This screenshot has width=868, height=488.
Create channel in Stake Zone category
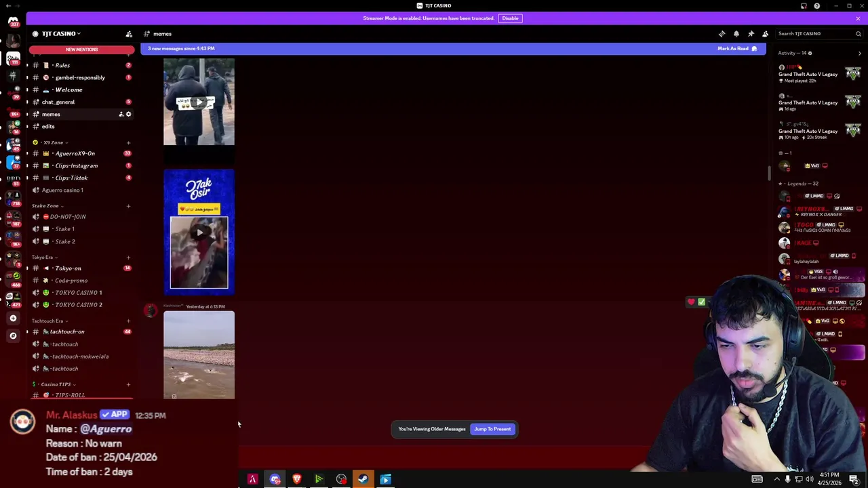pos(128,205)
